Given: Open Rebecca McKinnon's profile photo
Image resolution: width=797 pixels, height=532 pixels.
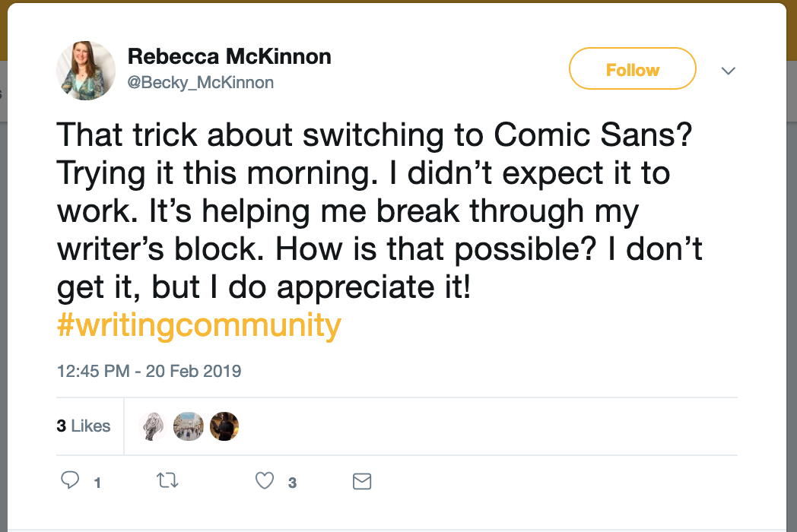Looking at the screenshot, I should [86, 71].
